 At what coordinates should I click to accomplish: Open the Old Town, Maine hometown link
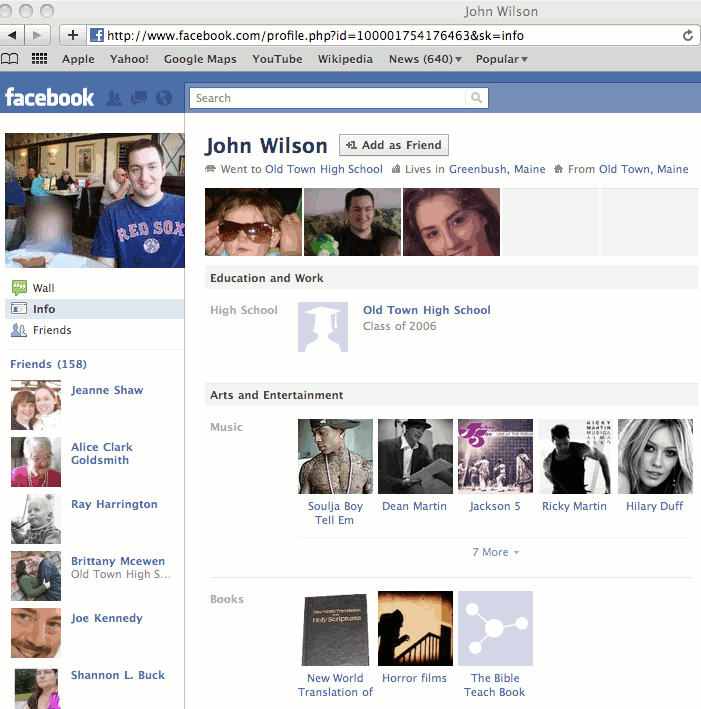pyautogui.click(x=644, y=169)
